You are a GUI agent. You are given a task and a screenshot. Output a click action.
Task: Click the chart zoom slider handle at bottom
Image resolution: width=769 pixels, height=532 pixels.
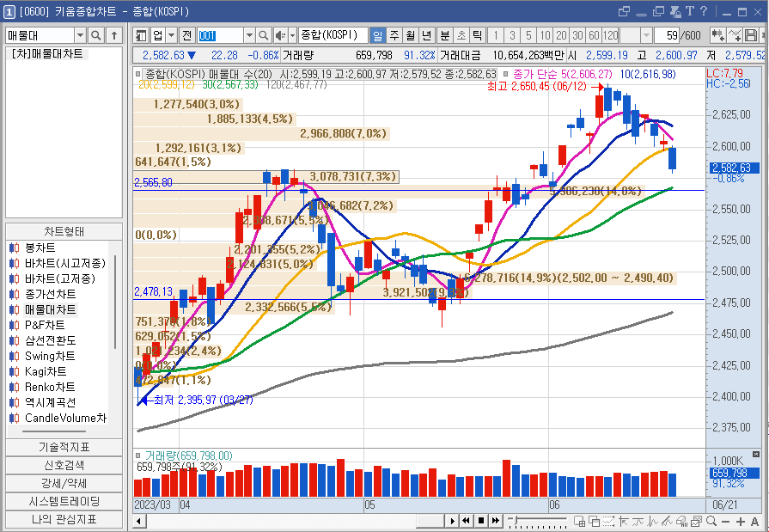pos(516,520)
